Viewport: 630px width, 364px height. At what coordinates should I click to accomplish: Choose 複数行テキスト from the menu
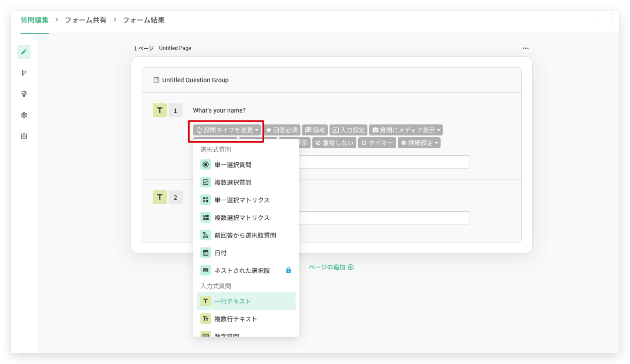point(246,319)
